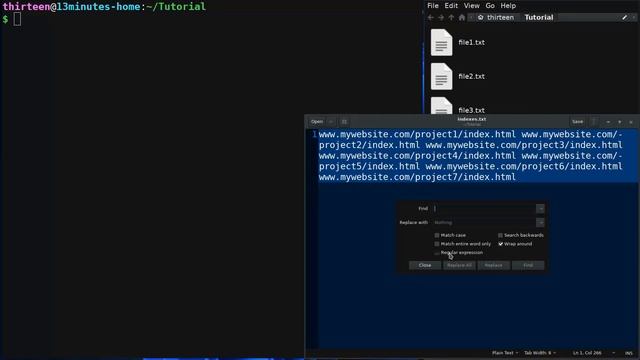This screenshot has width=640, height=360.
Task: Open recent files dropdown next to Open
Action: (331, 122)
